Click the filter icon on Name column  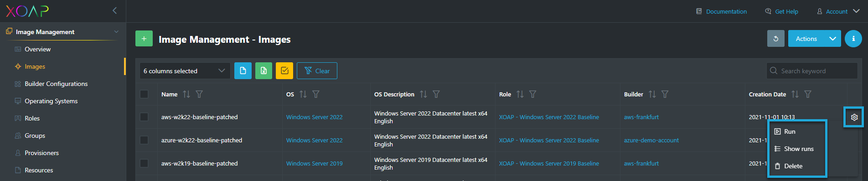199,94
